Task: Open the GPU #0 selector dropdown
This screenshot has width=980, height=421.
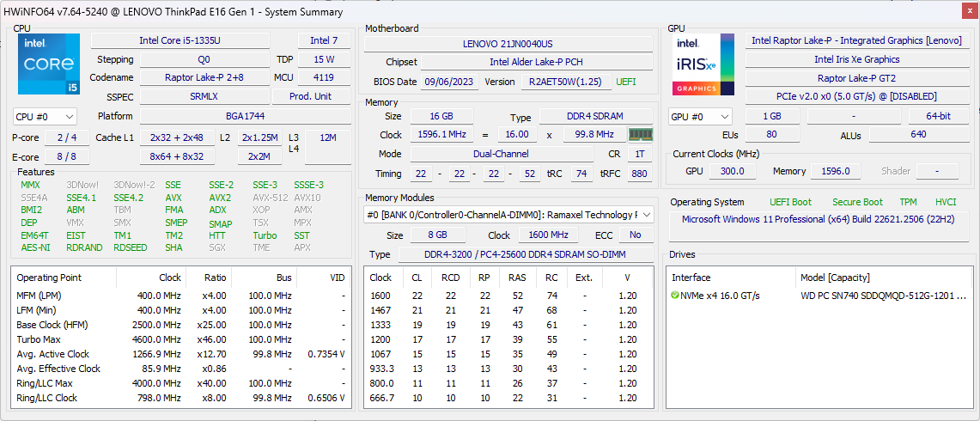Action: [700, 116]
